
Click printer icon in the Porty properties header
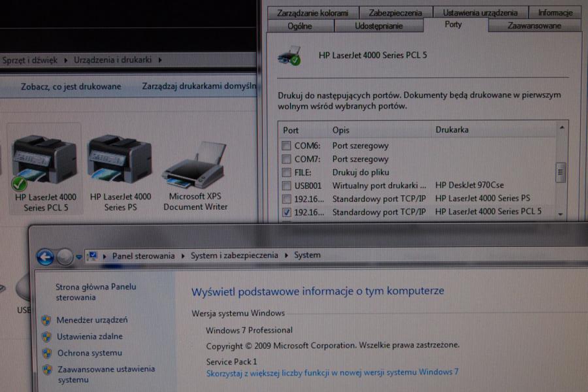(x=289, y=56)
